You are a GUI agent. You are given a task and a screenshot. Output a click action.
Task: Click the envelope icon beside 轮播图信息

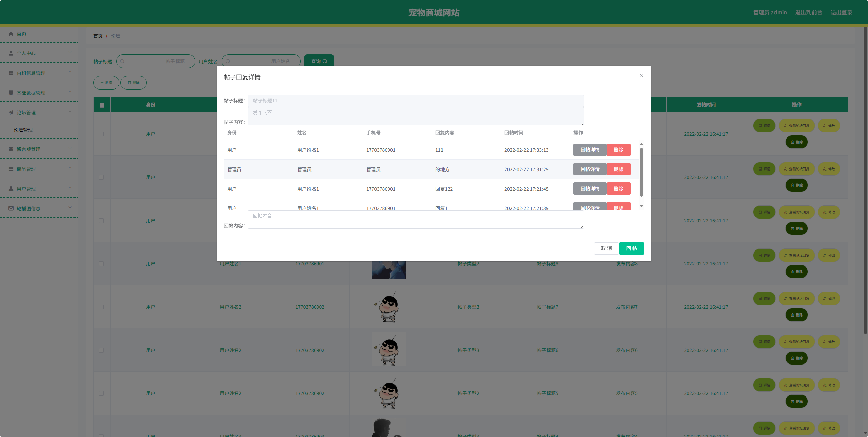11,209
